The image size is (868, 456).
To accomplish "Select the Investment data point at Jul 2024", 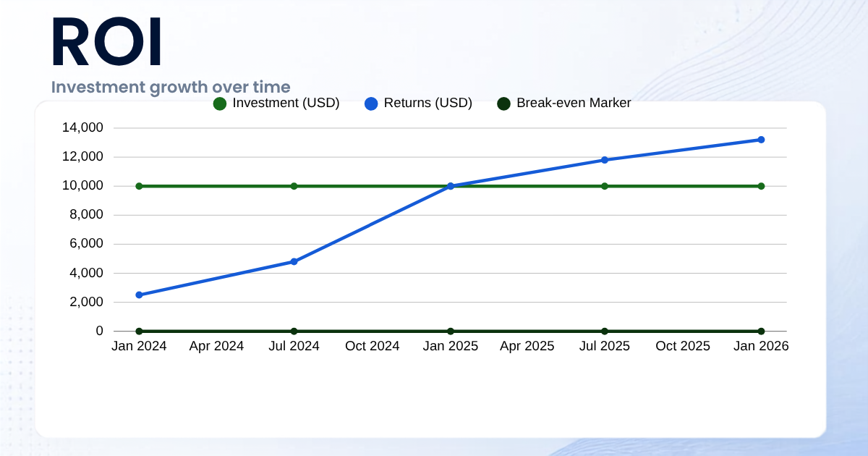I will point(294,186).
